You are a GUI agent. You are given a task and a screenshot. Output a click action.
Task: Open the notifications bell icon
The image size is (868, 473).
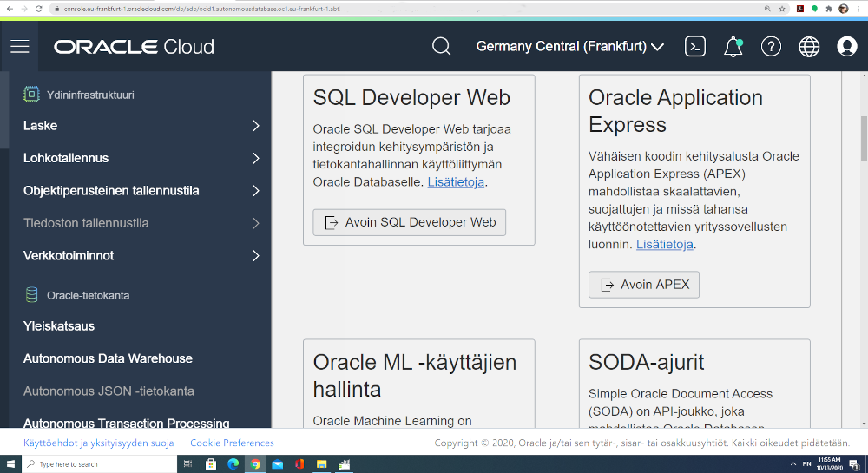pyautogui.click(x=733, y=47)
